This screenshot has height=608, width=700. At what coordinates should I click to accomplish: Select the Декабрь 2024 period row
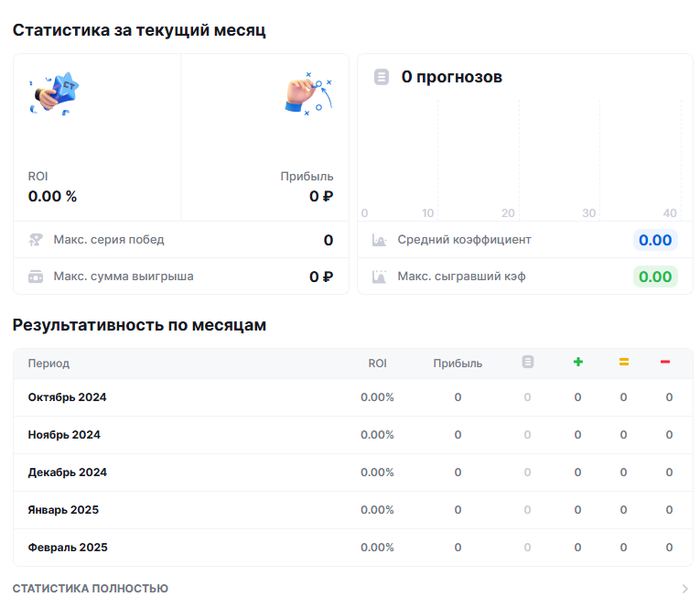click(68, 472)
